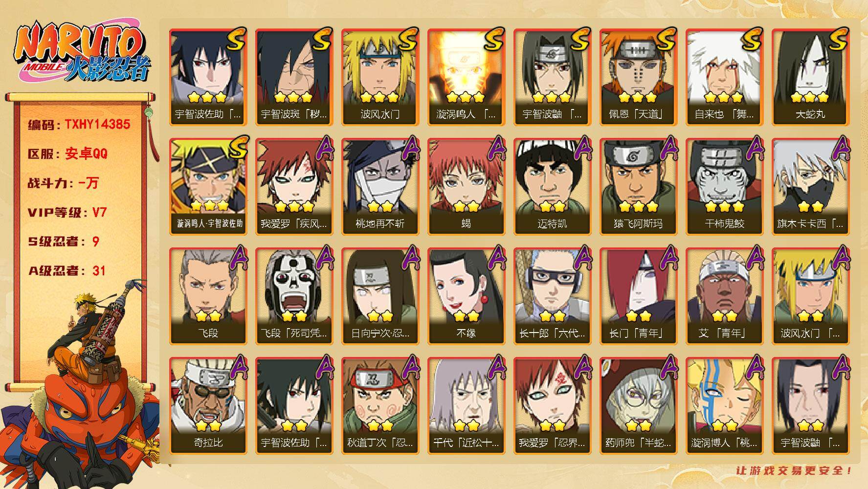
Task: Select the 桃地再不斩 ninja card
Action: click(380, 187)
